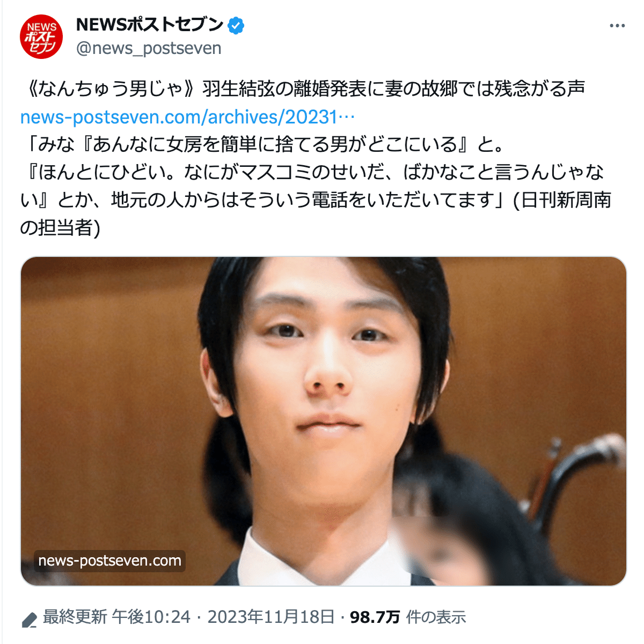Viewport: 644px width, 644px height.
Task: Open the three-dot more options menu
Action: (617, 26)
